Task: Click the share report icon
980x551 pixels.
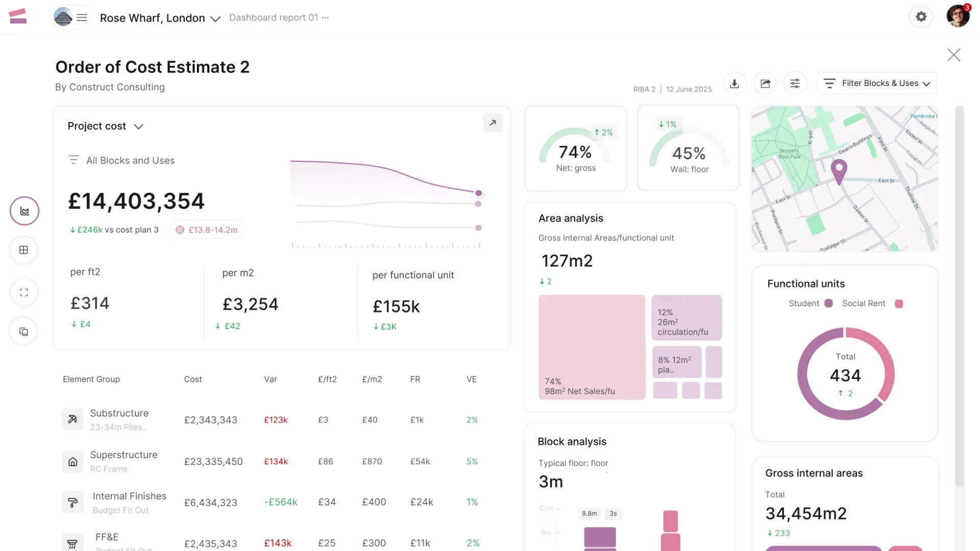Action: 765,84
